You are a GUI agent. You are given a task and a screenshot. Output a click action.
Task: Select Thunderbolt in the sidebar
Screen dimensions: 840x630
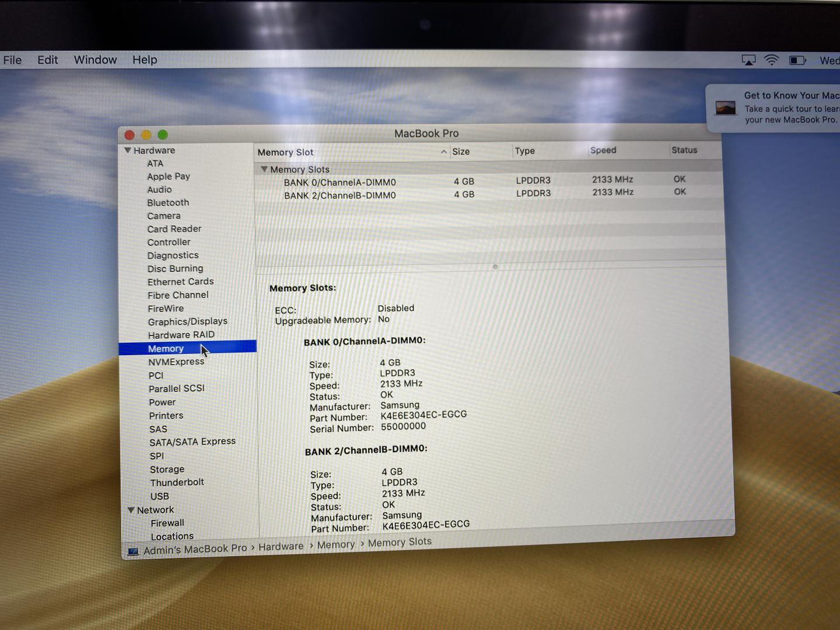tap(177, 482)
